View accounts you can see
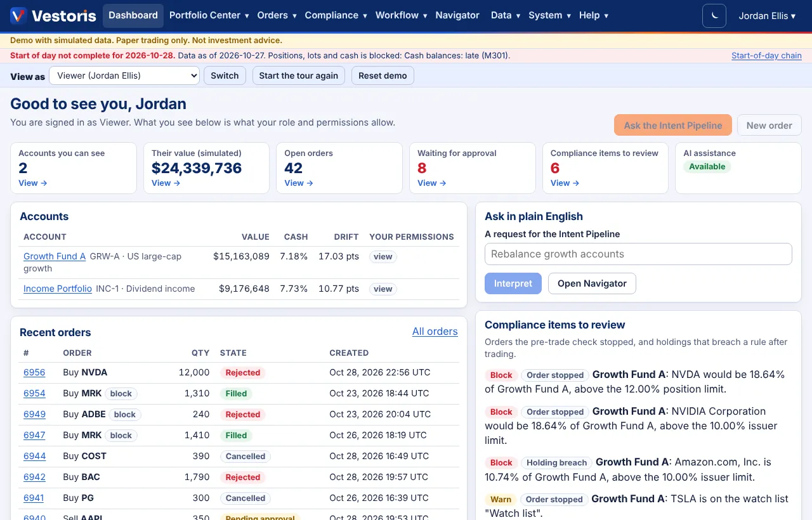 point(33,183)
